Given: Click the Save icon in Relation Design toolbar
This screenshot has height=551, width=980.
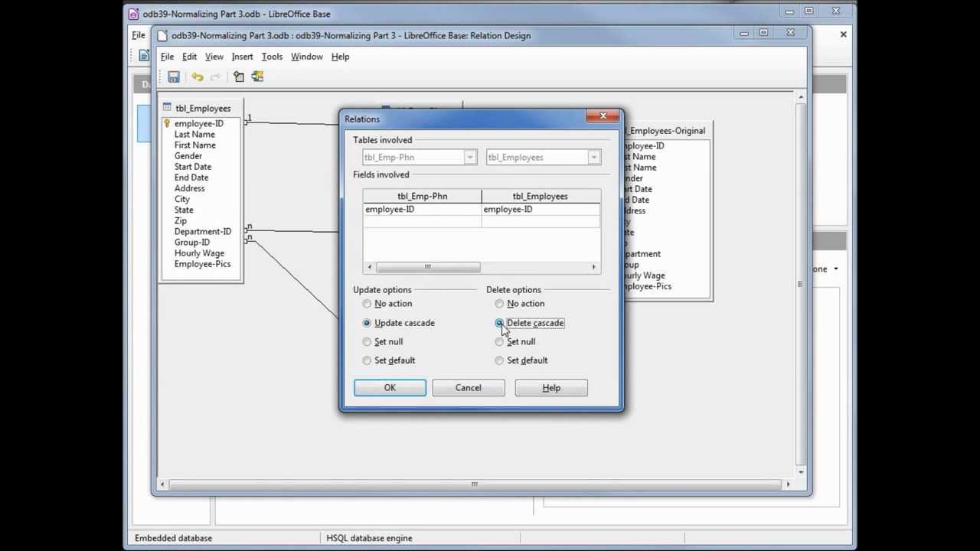Looking at the screenshot, I should [174, 77].
